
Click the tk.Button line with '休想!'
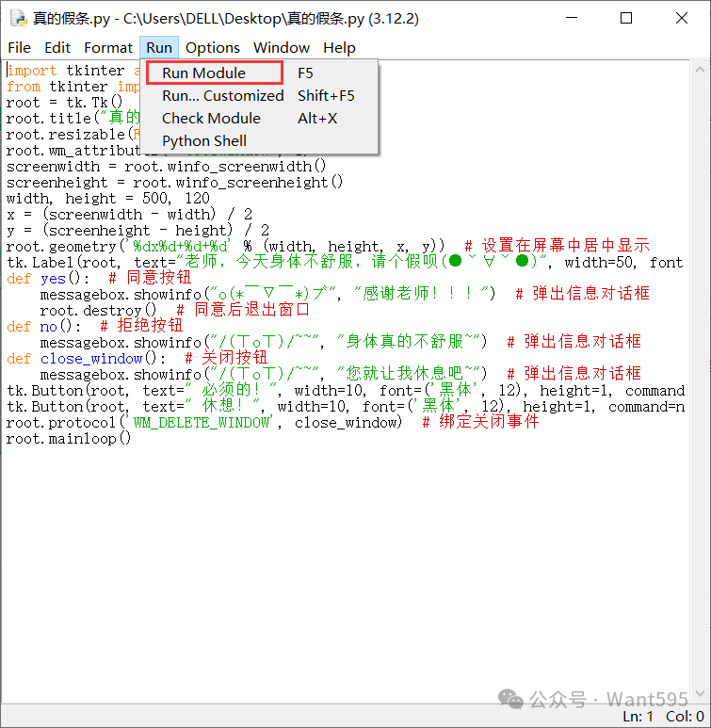click(x=346, y=407)
